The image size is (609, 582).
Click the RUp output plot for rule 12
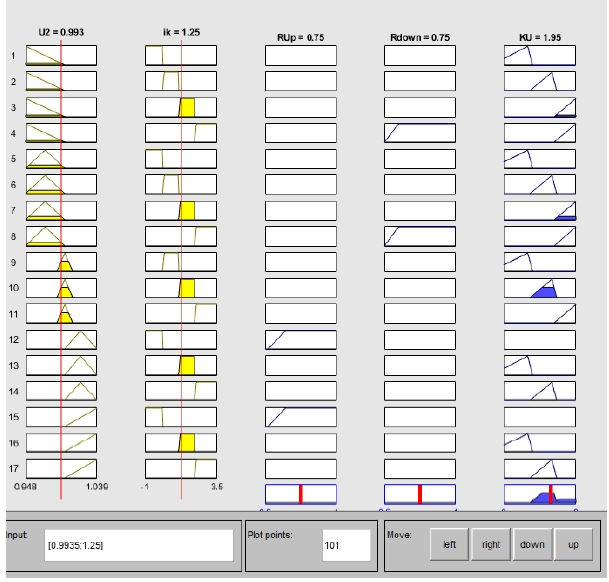coord(300,340)
